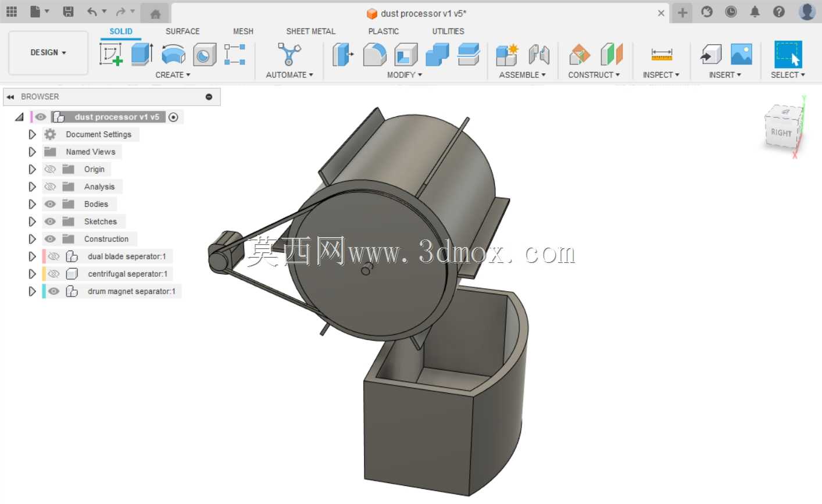Screen dimensions: 822x504
Task: Hide the Construction folder
Action: click(51, 239)
